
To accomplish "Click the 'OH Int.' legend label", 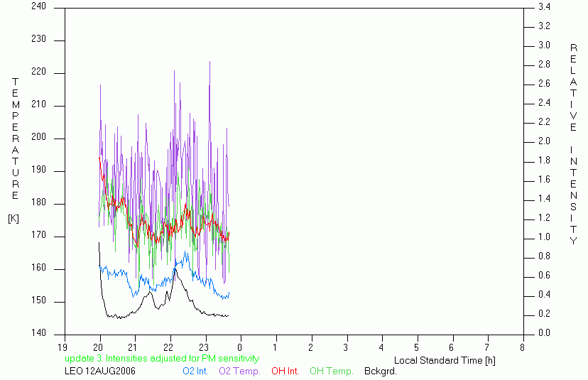I will [285, 371].
